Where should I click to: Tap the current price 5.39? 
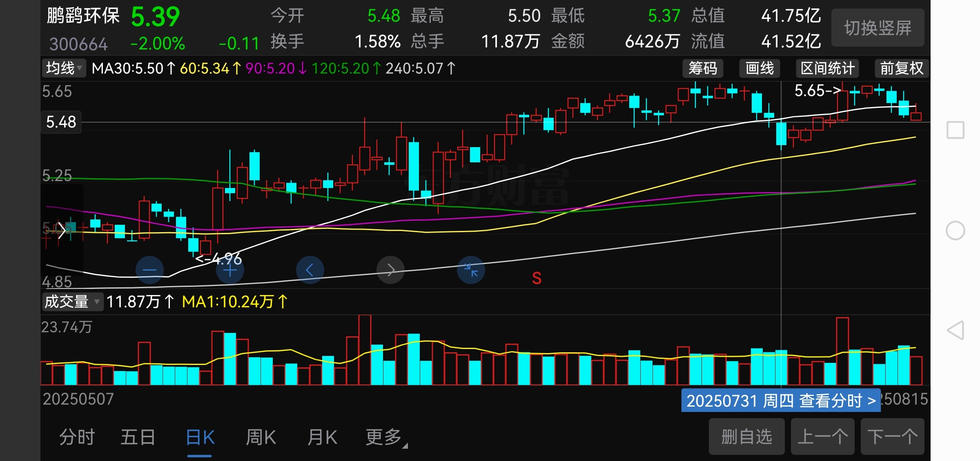coord(155,17)
